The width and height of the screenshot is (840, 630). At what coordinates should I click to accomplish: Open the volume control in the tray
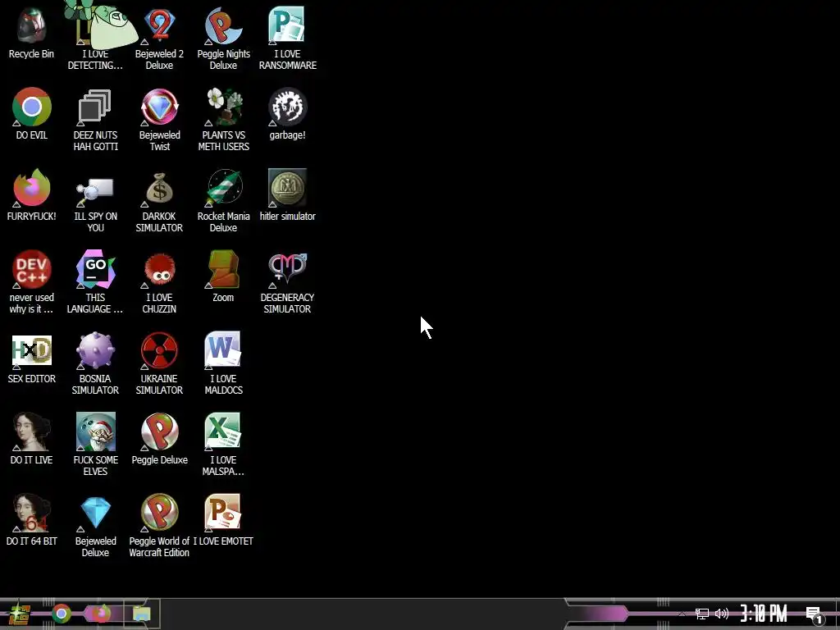pos(722,614)
